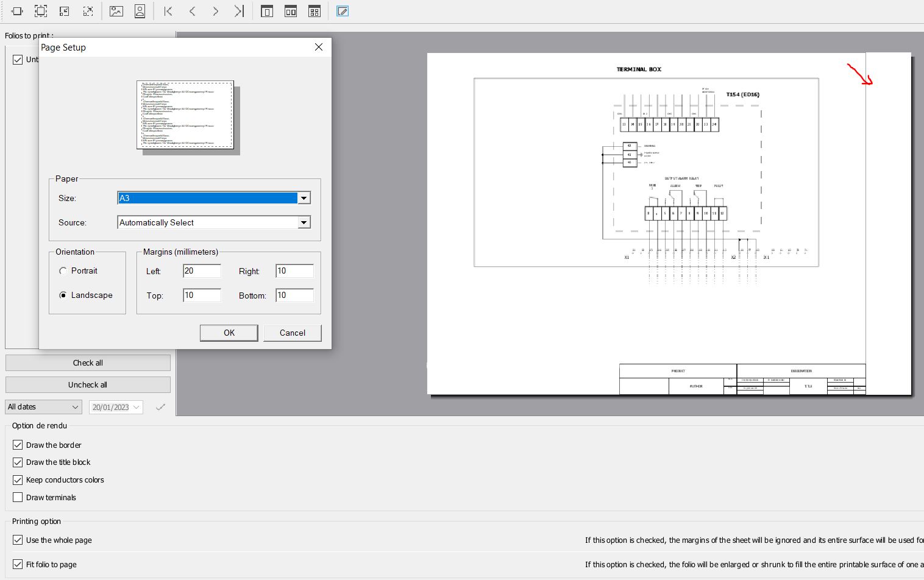Uncheck Fit folio to page
Screen dimensions: 924x580
[18, 564]
